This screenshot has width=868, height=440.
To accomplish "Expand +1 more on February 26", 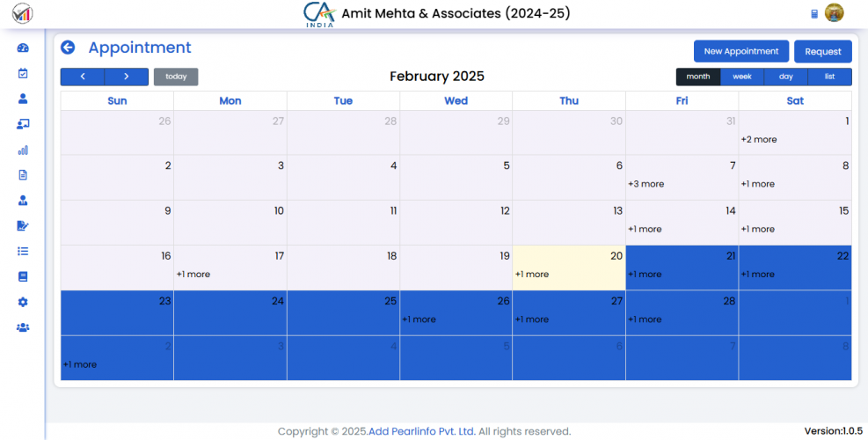I will (419, 319).
